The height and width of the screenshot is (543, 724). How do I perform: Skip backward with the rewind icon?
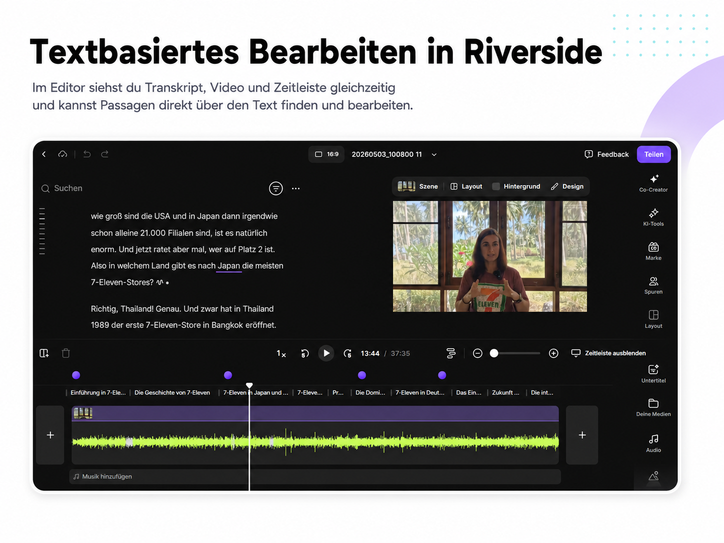(305, 353)
